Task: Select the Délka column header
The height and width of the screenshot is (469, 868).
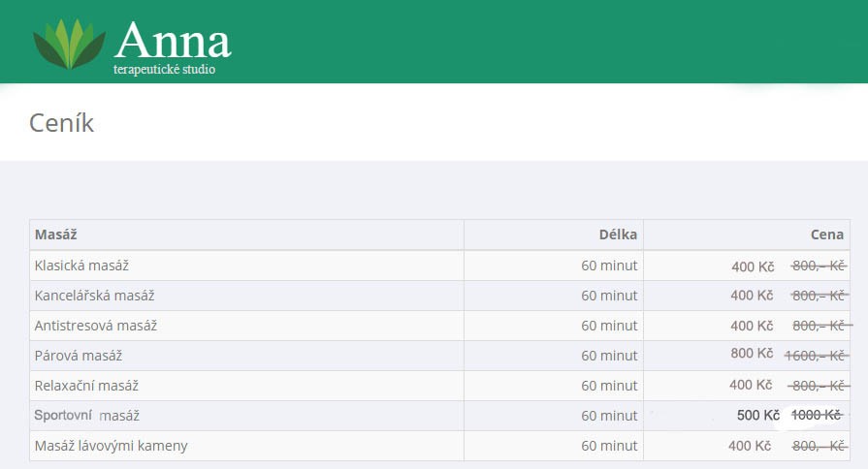Action: pyautogui.click(x=618, y=234)
